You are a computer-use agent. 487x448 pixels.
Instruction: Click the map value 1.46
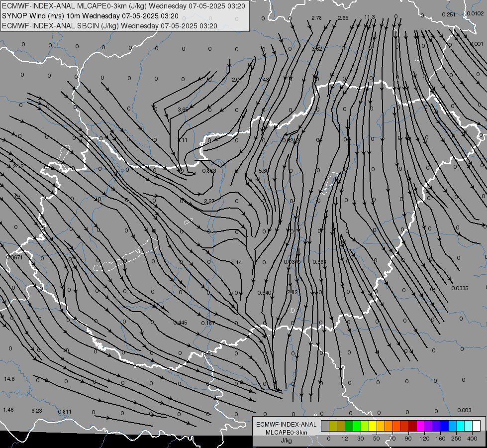click(x=8, y=410)
